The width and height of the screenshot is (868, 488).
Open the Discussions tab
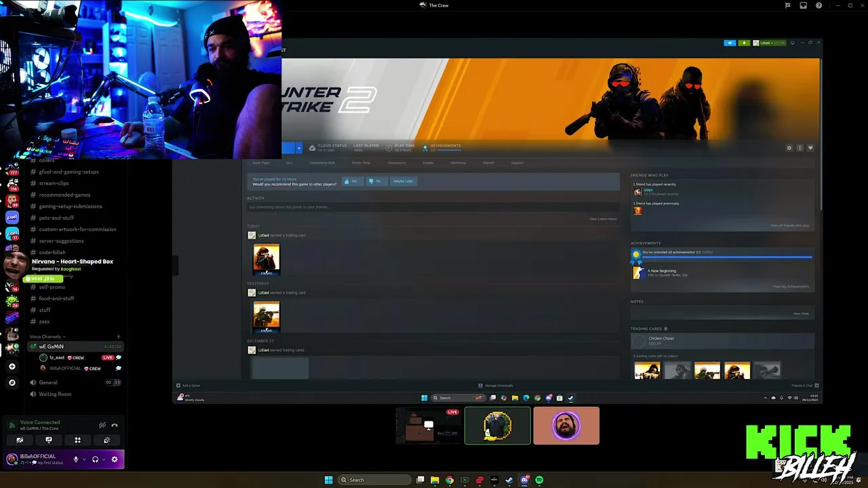point(397,163)
